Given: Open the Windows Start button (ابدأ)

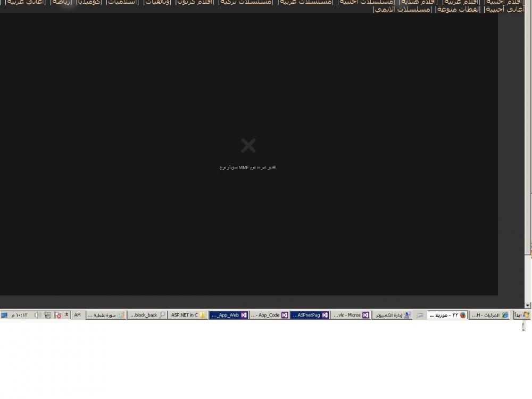Looking at the screenshot, I should [x=522, y=315].
